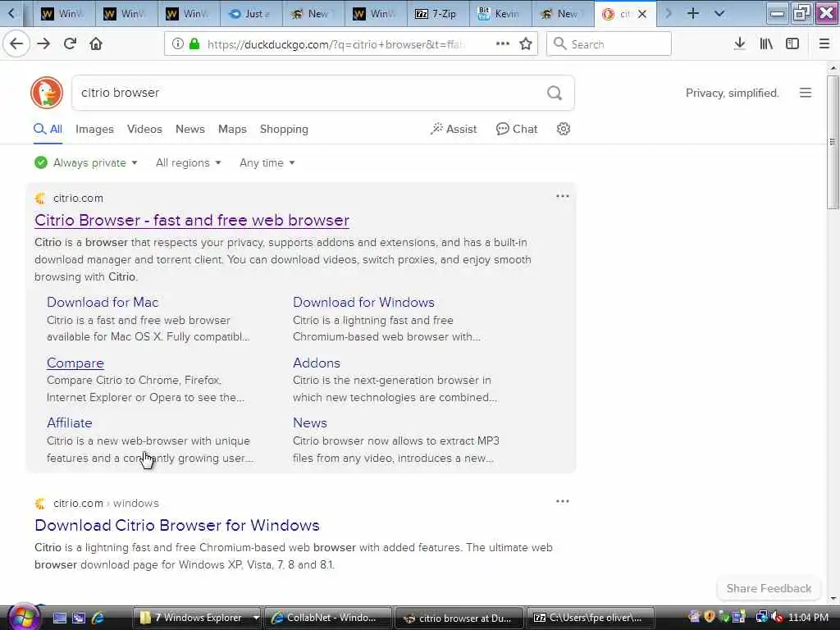Viewport: 840px width, 630px height.
Task: Click the DuckDuckGo duck logo
Action: pyautogui.click(x=47, y=93)
